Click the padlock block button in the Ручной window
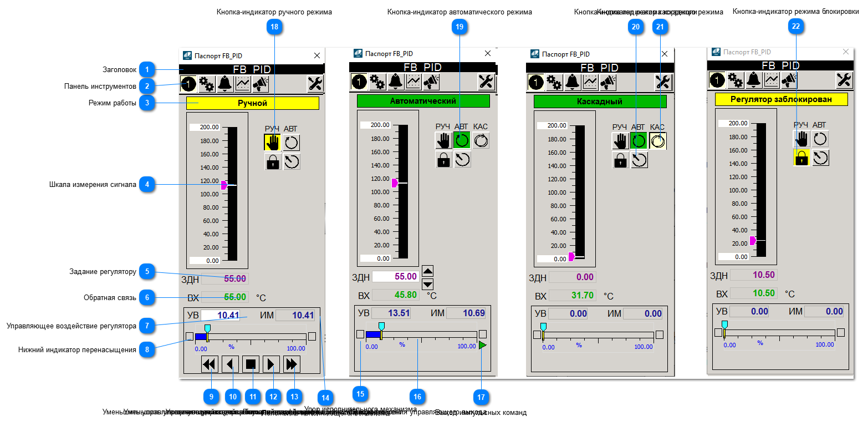The width and height of the screenshot is (868, 426). [x=273, y=161]
